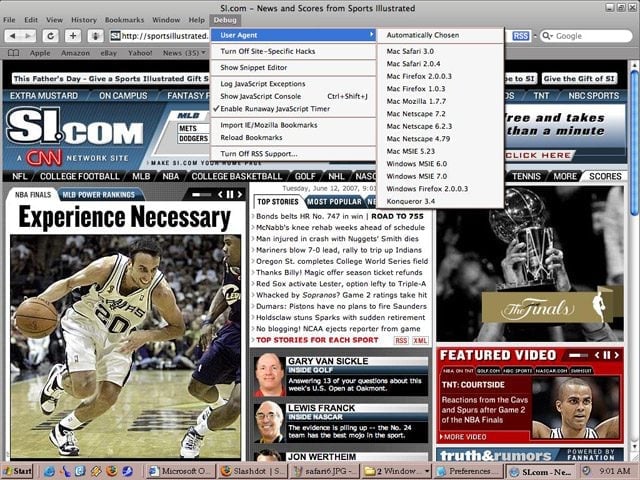
Task: Click Show Snippet Editor
Action: 293,68
